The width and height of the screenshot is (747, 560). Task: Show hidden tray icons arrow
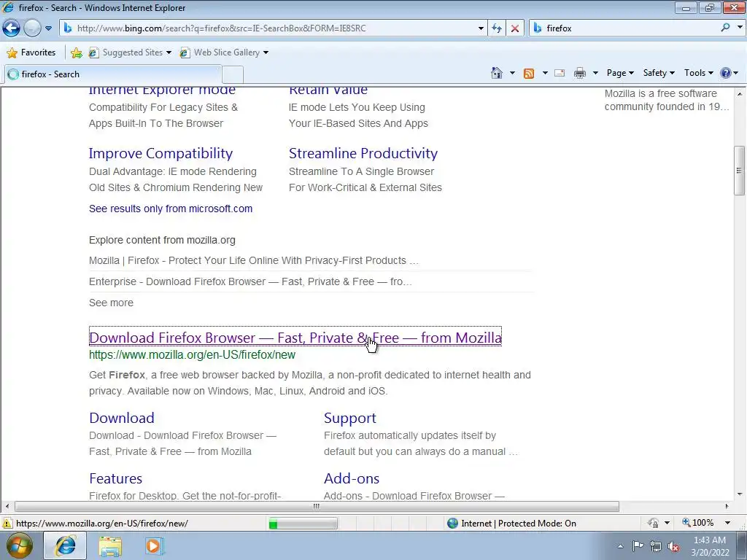click(620, 546)
